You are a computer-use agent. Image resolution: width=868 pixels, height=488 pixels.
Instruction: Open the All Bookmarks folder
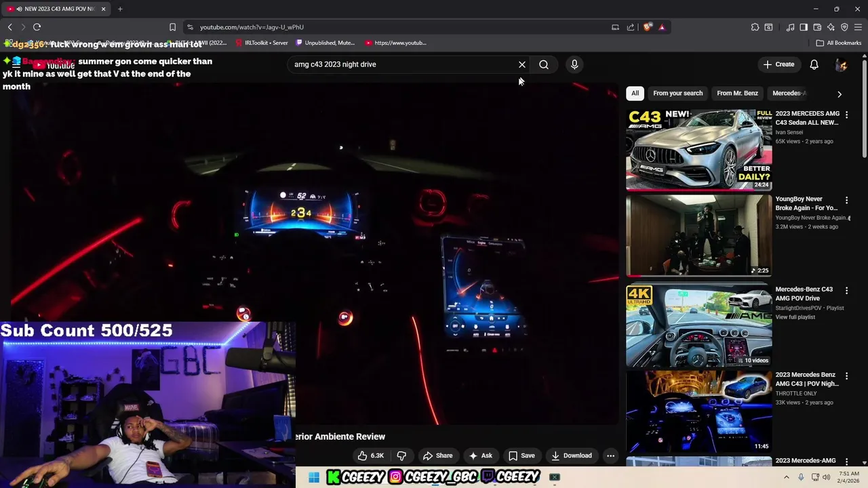[839, 43]
